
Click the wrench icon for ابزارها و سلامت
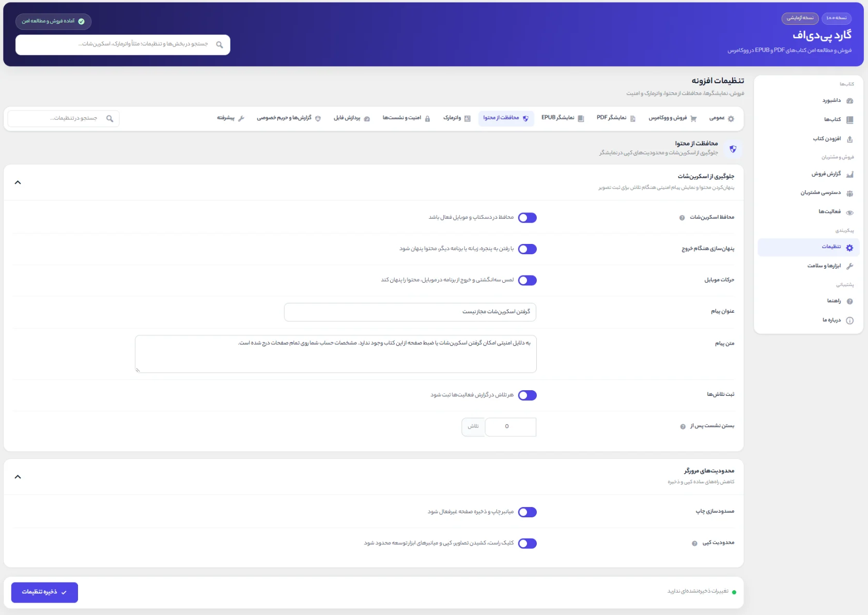(x=849, y=266)
